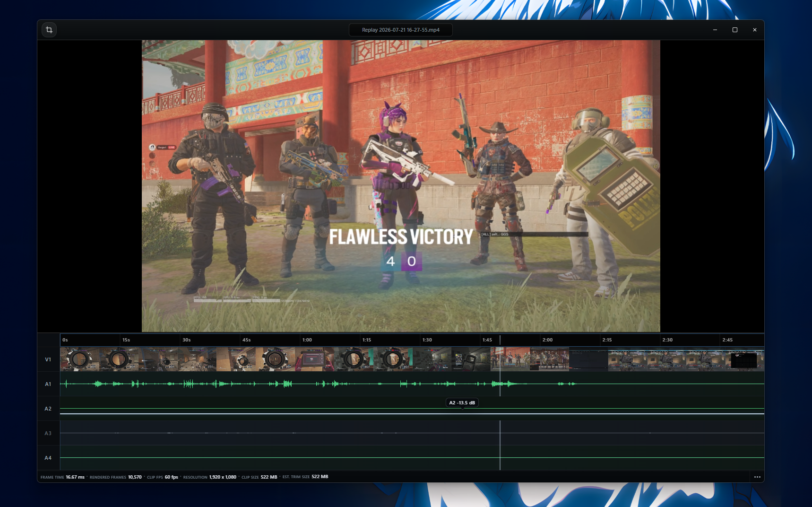This screenshot has width=812, height=507.
Task: Click the A1 volume level line
Action: (412, 384)
